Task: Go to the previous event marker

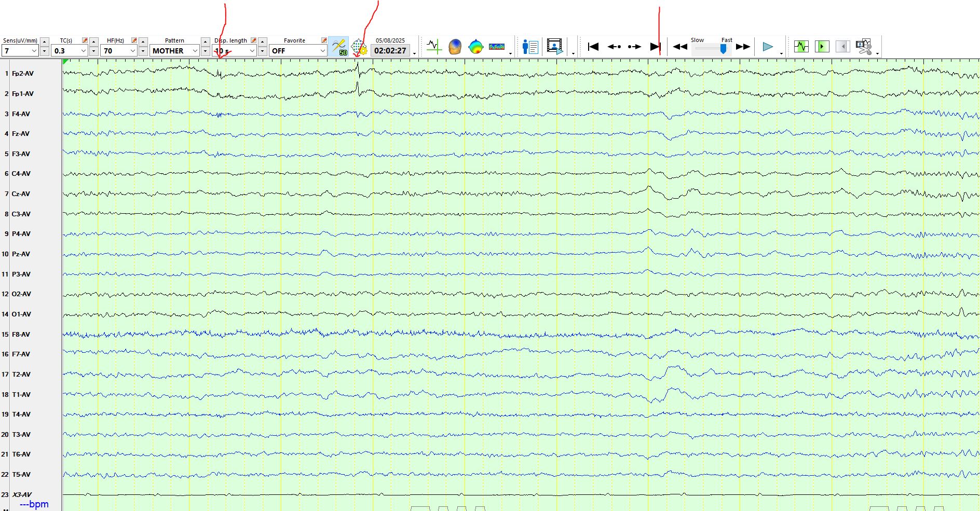Action: [x=614, y=47]
